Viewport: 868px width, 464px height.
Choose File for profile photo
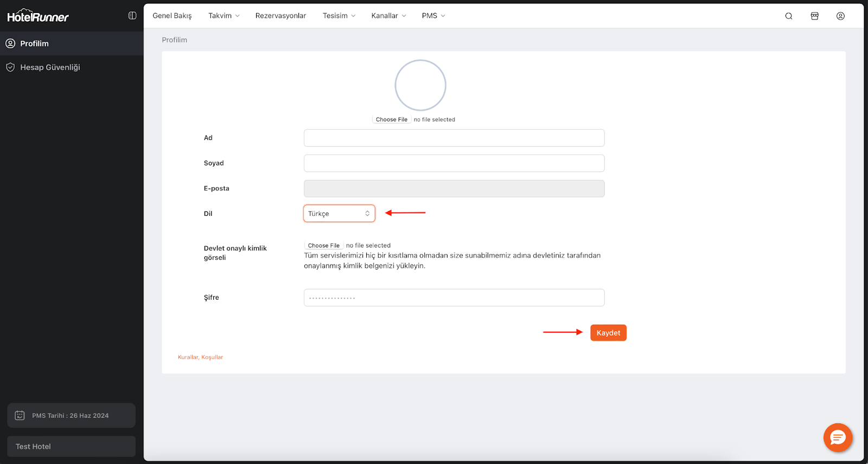[x=391, y=119]
